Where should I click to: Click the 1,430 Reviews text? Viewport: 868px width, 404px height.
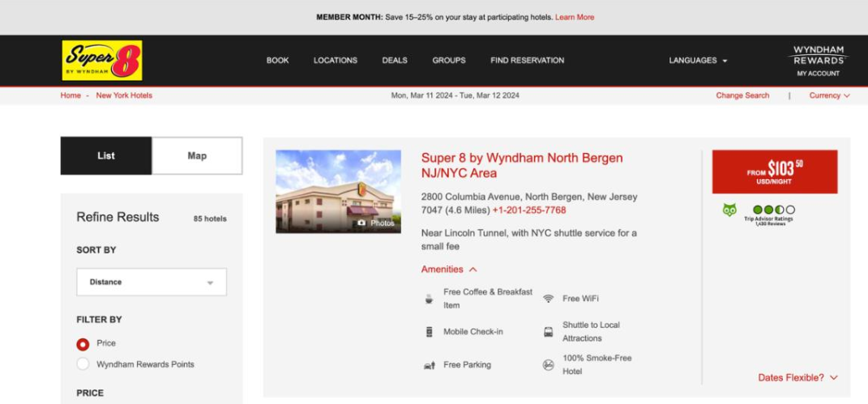coord(770,223)
